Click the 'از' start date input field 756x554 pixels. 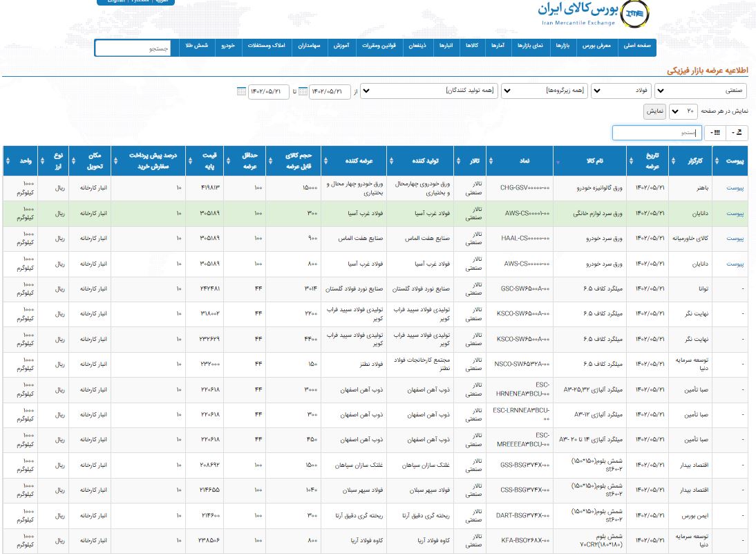[x=330, y=91]
